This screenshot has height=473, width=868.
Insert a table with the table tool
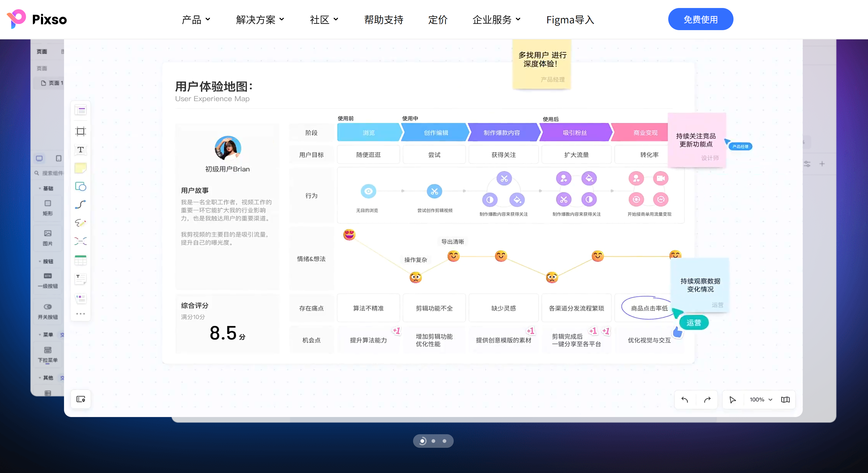pyautogui.click(x=81, y=260)
